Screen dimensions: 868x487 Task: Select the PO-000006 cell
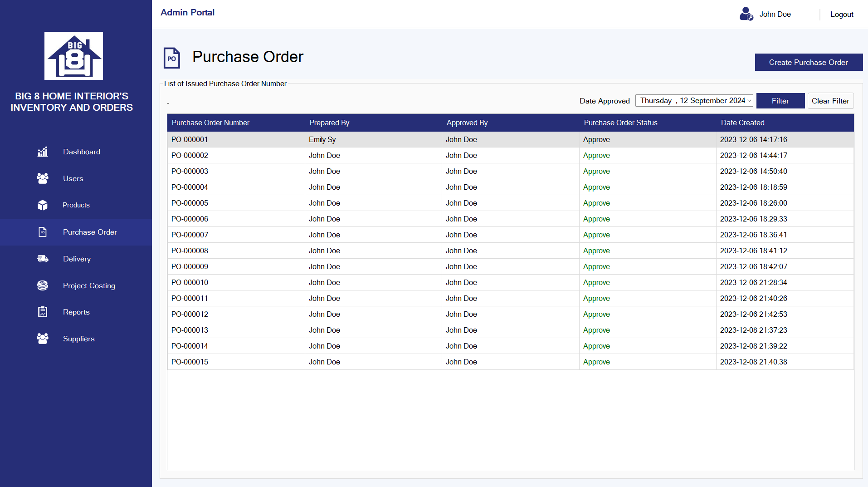236,219
